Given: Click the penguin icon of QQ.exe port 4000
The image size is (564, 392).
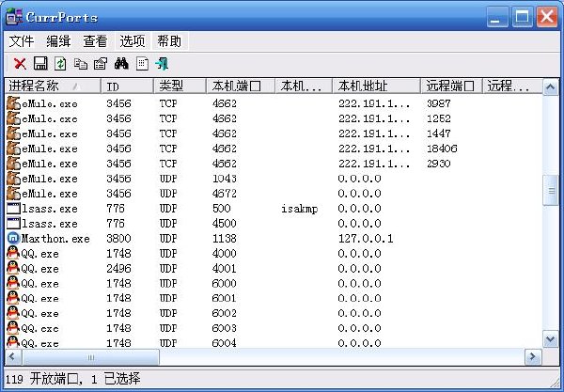Looking at the screenshot, I should [x=13, y=253].
